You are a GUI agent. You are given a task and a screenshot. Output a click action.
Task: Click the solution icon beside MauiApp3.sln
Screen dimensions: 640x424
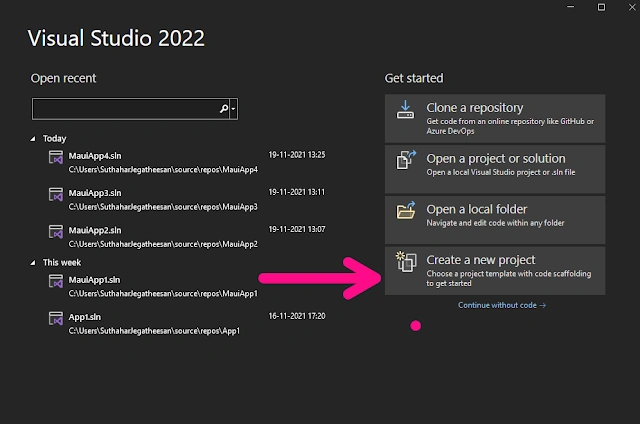[x=56, y=194]
